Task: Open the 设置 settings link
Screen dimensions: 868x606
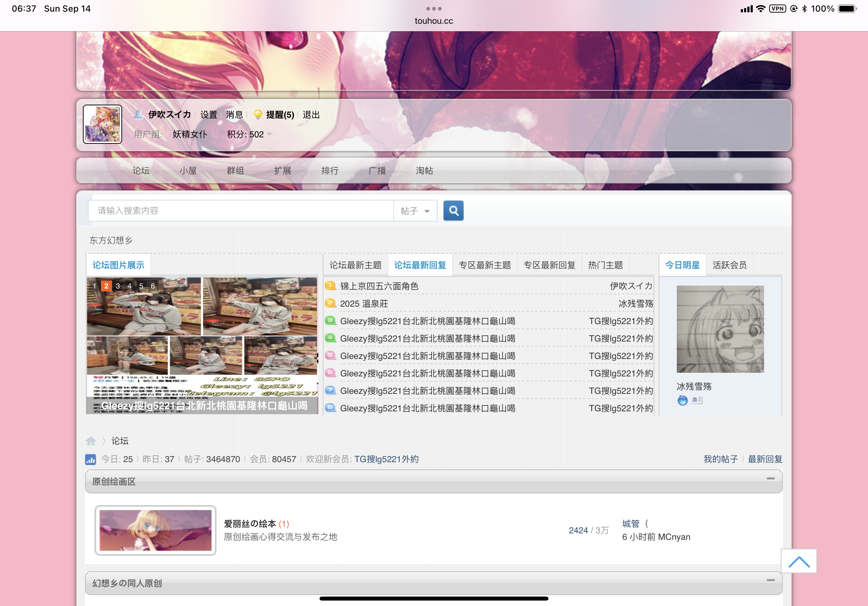Action: pyautogui.click(x=209, y=114)
